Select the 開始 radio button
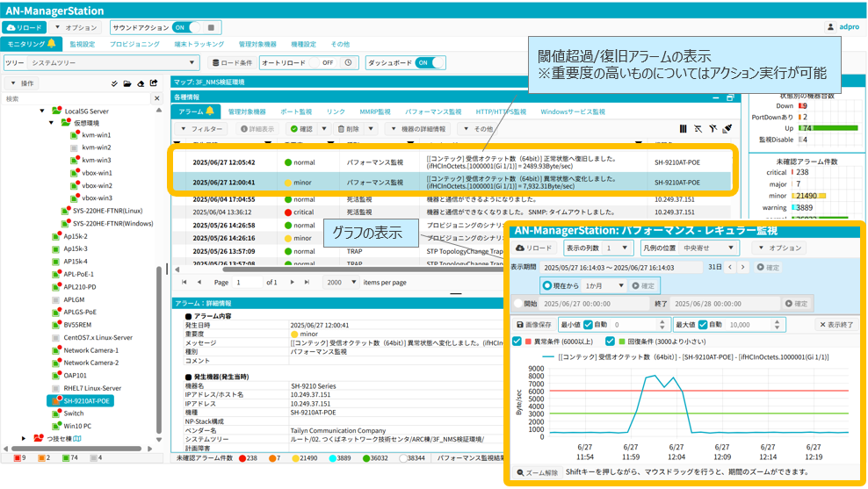The width and height of the screenshot is (868, 489). point(518,304)
